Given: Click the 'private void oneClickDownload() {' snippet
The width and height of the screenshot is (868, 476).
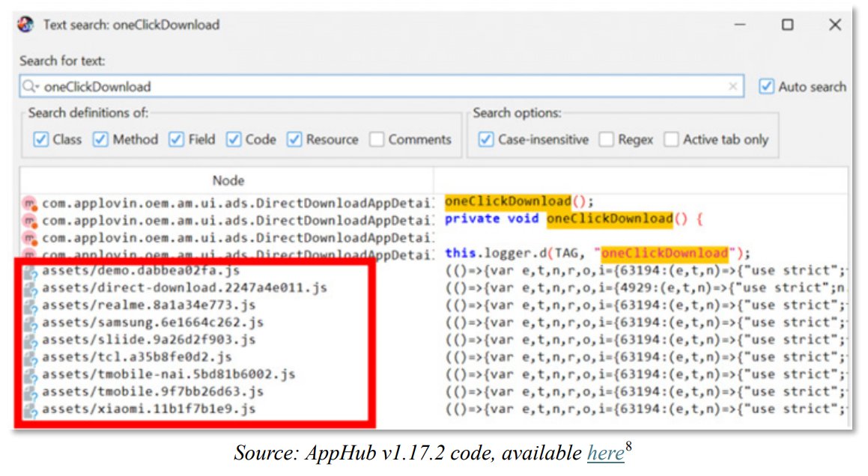Looking at the screenshot, I should tap(574, 219).
